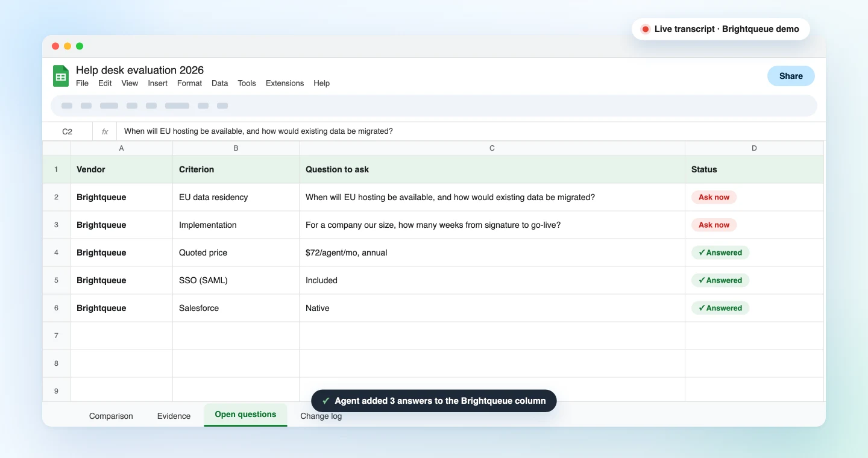Click the Salesforce cell
Image resolution: width=868 pixels, height=458 pixels.
click(x=236, y=308)
